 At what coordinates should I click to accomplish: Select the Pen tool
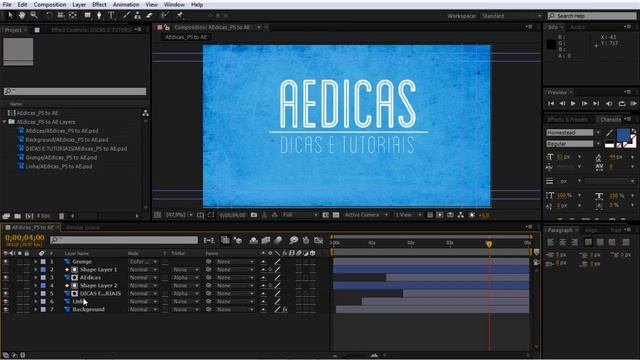99,16
